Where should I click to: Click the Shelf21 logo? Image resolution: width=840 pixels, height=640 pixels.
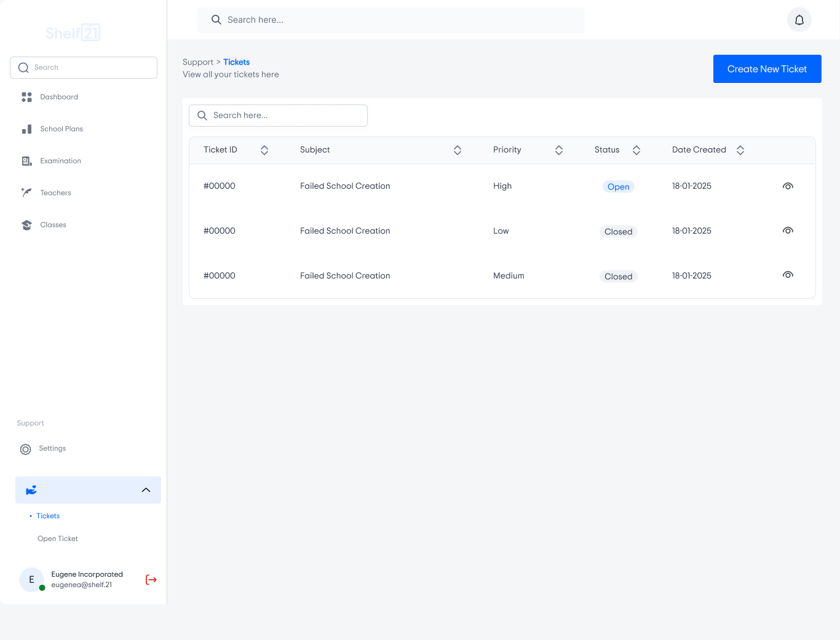(73, 33)
